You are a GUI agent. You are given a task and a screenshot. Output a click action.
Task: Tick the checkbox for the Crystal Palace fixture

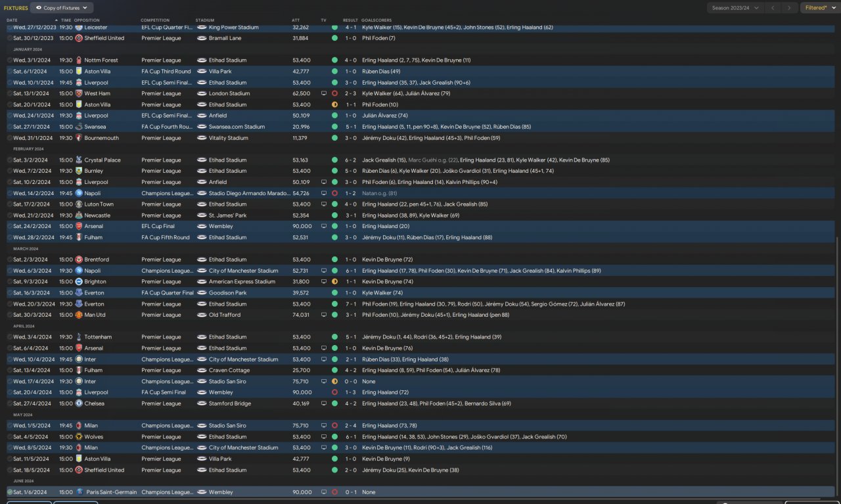pyautogui.click(x=10, y=160)
